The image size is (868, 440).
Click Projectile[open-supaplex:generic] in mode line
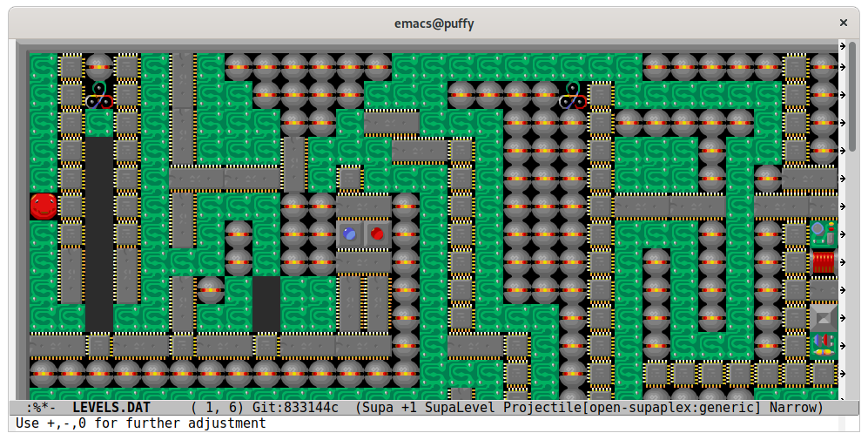pyautogui.click(x=632, y=408)
